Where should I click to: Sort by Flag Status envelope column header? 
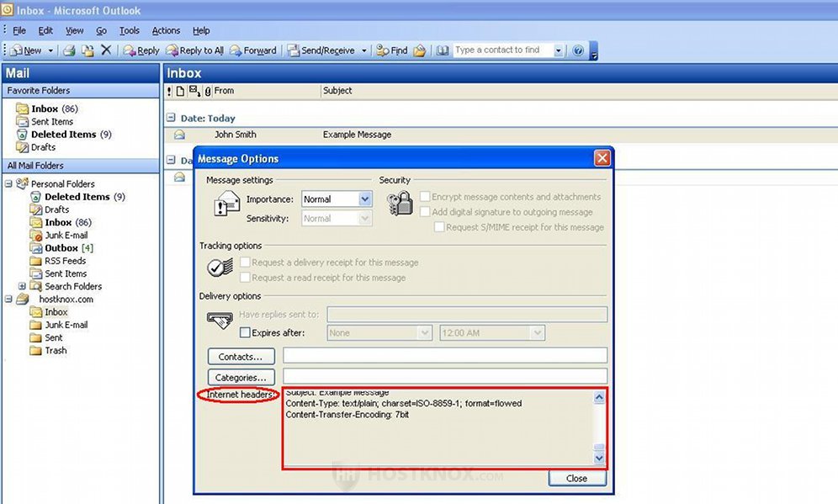pos(194,91)
